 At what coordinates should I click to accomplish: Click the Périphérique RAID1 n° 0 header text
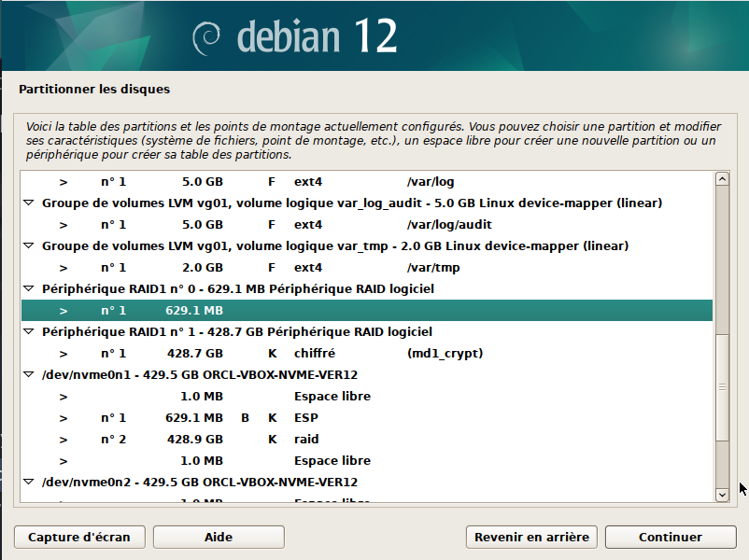(238, 288)
